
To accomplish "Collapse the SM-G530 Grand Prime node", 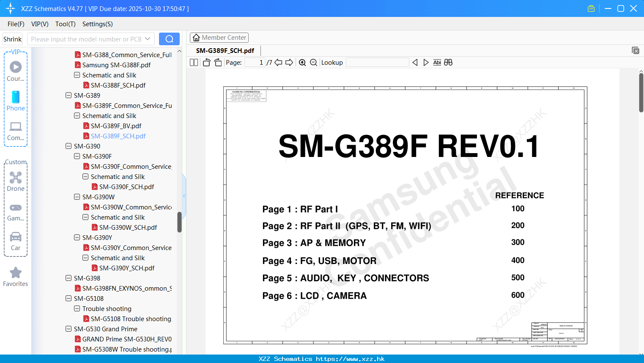I will (69, 329).
